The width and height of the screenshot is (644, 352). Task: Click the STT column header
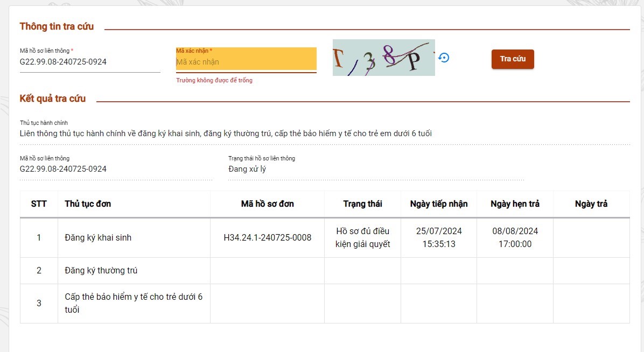pos(39,204)
